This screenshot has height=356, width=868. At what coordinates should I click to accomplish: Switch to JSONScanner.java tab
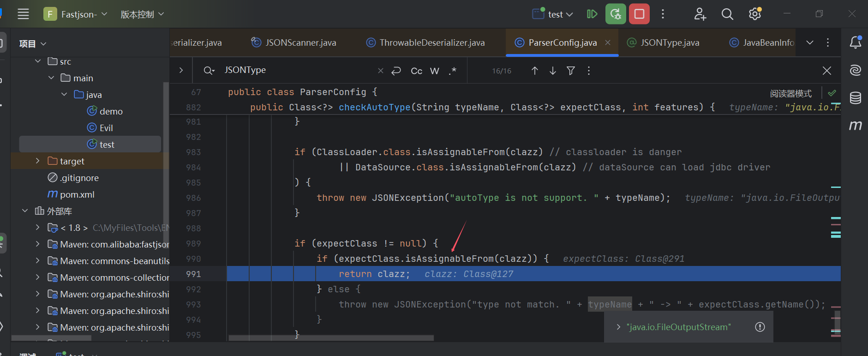[294, 42]
